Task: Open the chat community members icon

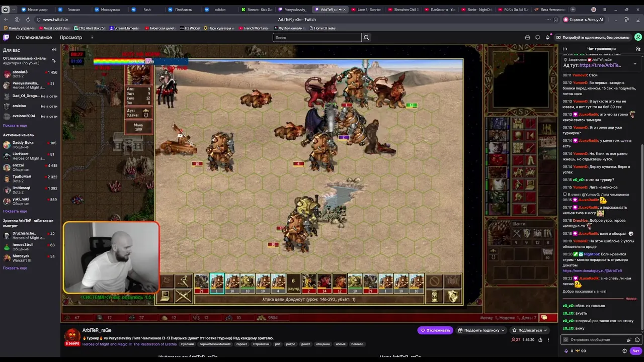Action: [x=638, y=49]
